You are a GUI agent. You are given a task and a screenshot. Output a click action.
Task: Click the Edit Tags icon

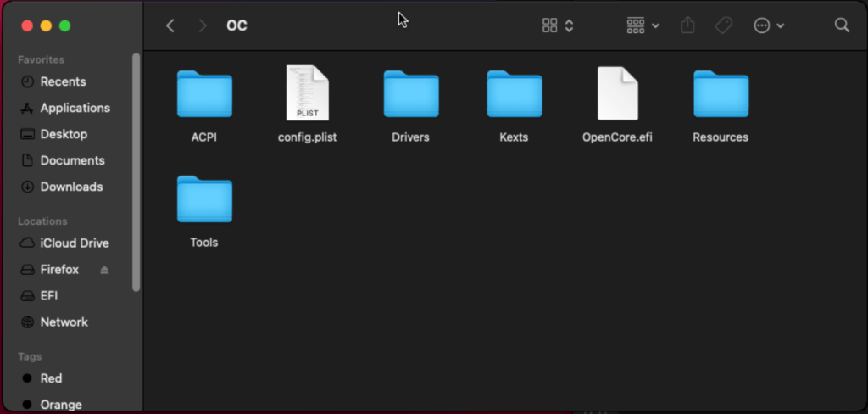pyautogui.click(x=723, y=25)
